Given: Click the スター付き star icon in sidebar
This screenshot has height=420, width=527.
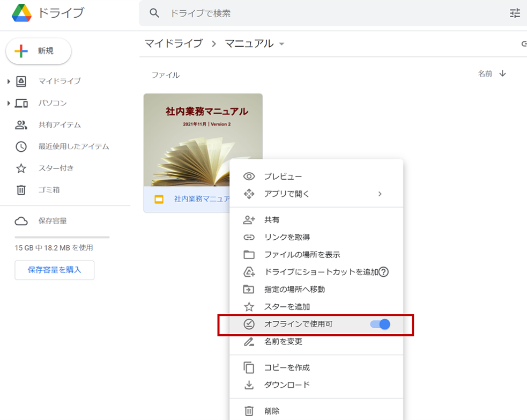Looking at the screenshot, I should point(21,168).
